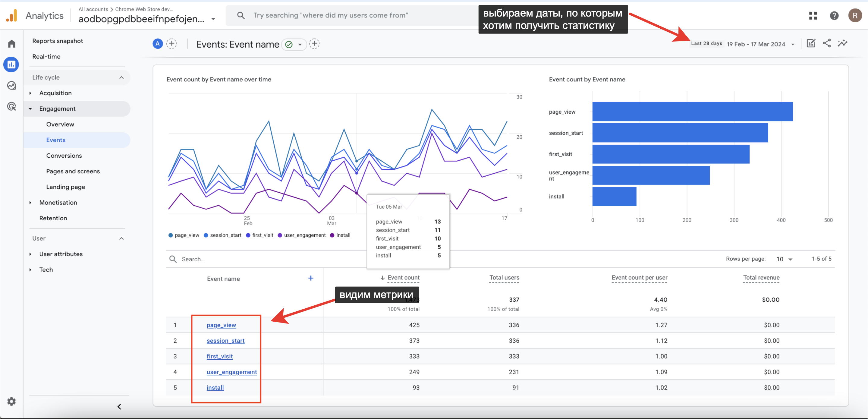
Task: Toggle page_view series in chart legend
Action: (x=184, y=235)
